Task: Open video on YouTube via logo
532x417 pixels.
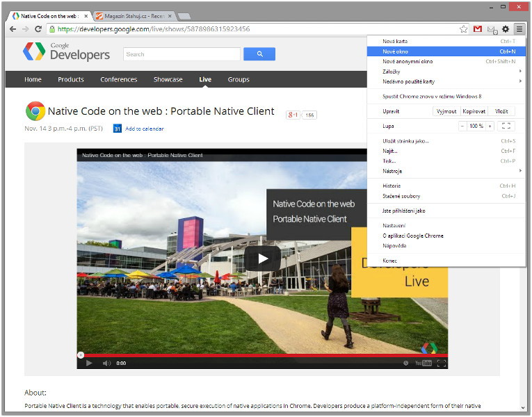Action: click(x=424, y=363)
